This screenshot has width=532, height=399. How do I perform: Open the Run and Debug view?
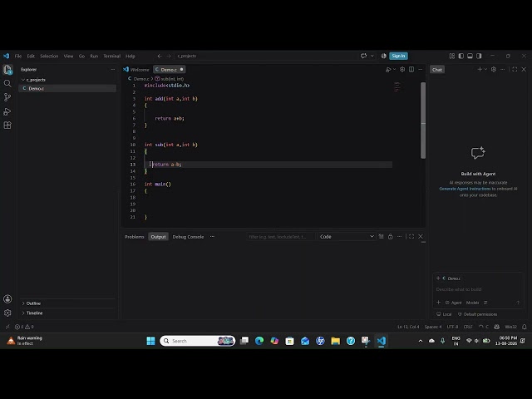click(x=7, y=111)
